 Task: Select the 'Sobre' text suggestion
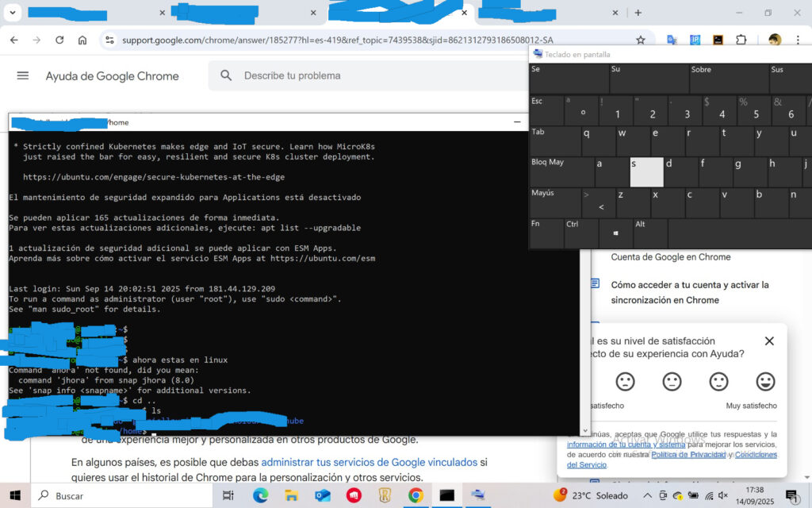729,79
